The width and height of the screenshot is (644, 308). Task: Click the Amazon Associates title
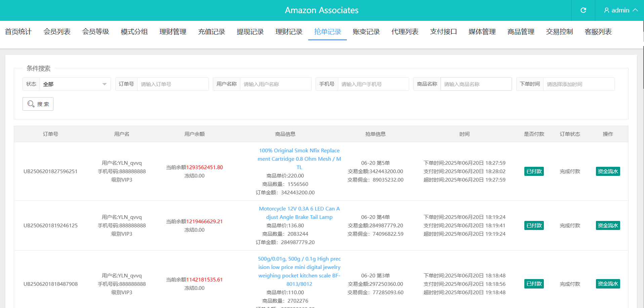tap(322, 10)
